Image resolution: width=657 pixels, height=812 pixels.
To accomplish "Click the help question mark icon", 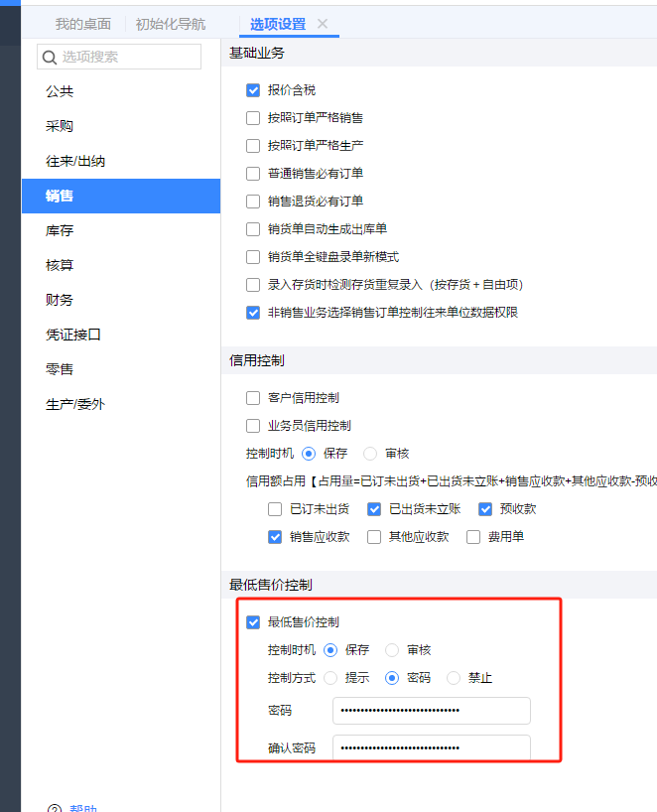I will coord(53,808).
